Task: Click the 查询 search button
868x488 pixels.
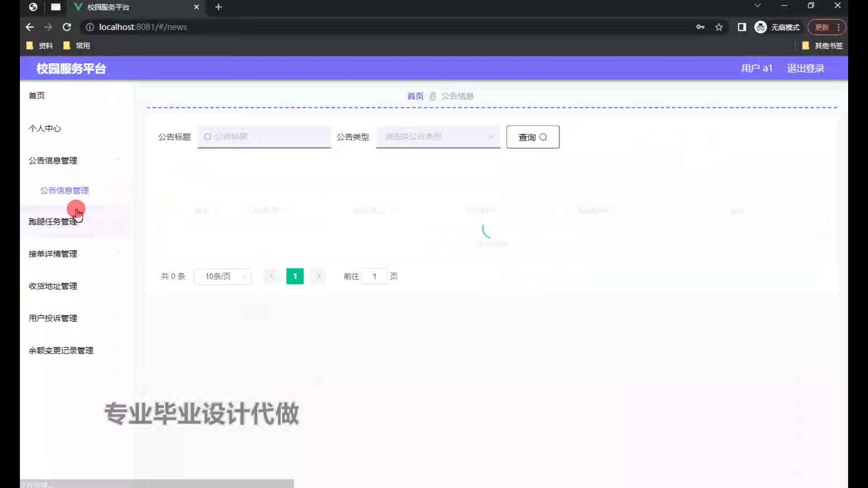Action: point(533,137)
